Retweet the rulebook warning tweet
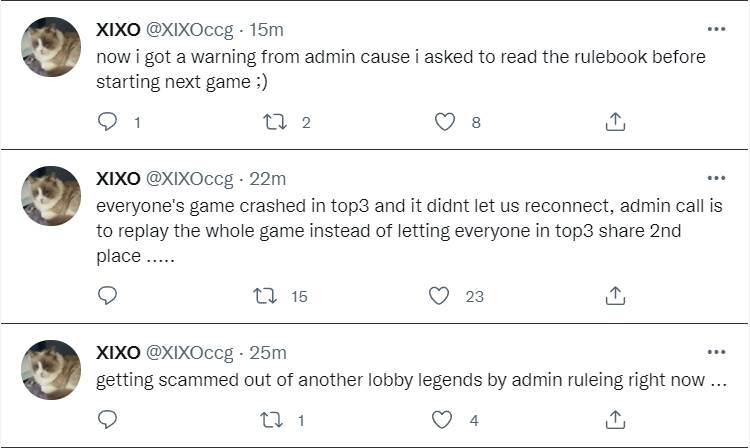The image size is (750, 448). [273, 122]
